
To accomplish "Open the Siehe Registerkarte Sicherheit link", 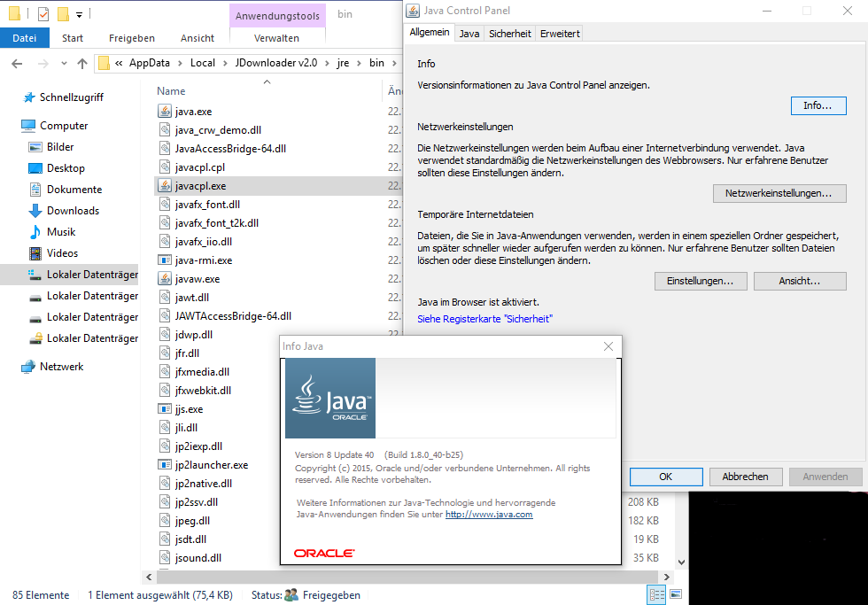I will (x=485, y=319).
